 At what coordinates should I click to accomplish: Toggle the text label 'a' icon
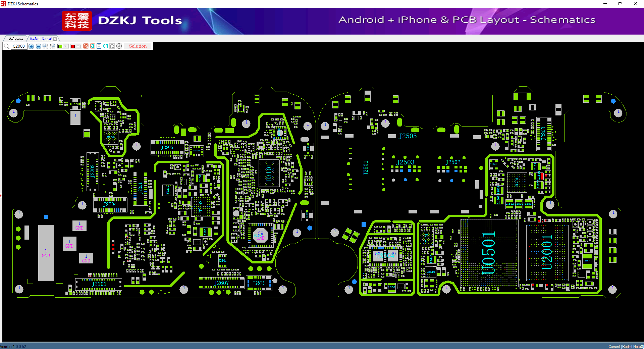(92, 46)
